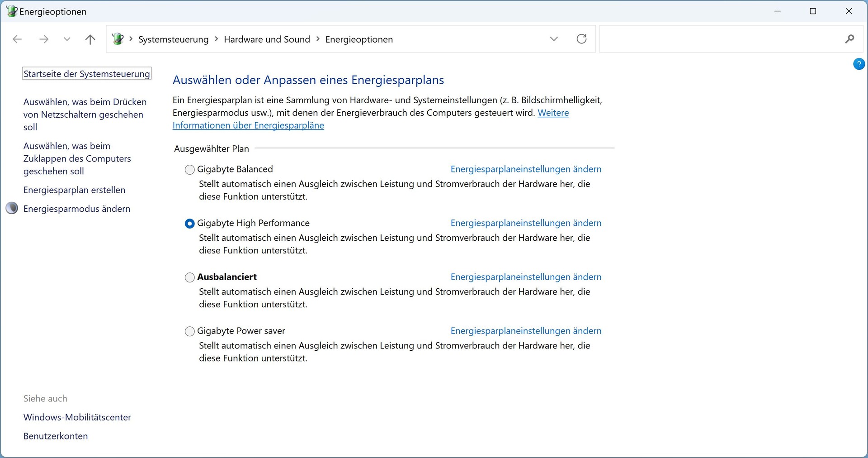Select the Ausbalanciert power plan
Image resolution: width=868 pixels, height=458 pixels.
tap(190, 277)
